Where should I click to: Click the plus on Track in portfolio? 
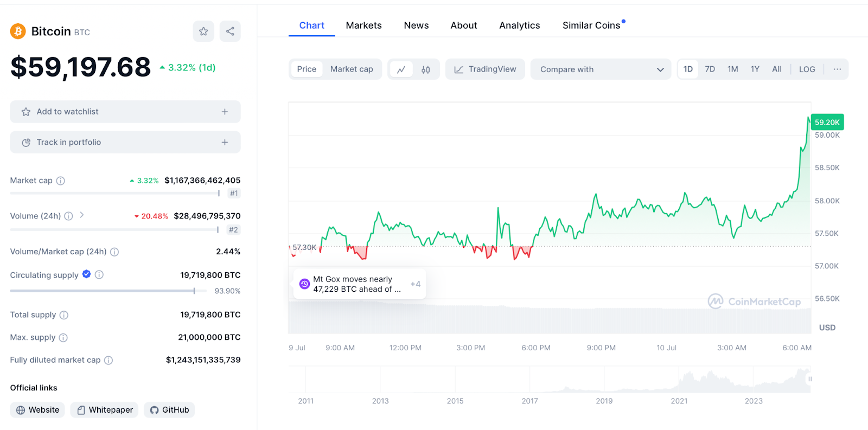pos(225,142)
